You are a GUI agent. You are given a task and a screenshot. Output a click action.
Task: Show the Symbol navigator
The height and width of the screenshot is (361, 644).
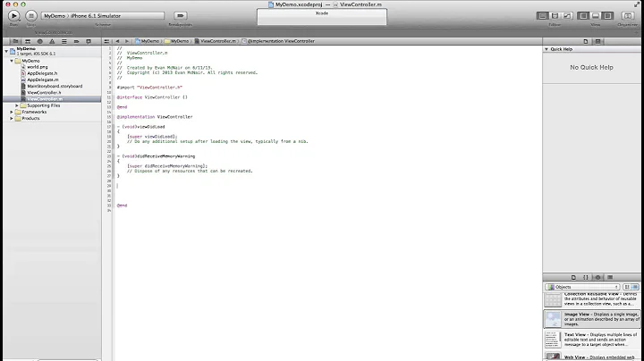point(28,41)
